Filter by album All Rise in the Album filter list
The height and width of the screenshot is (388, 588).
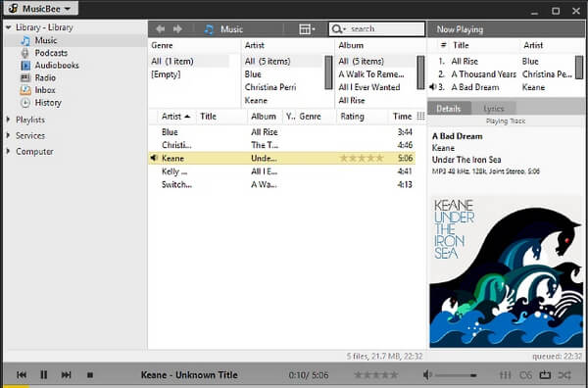(352, 100)
